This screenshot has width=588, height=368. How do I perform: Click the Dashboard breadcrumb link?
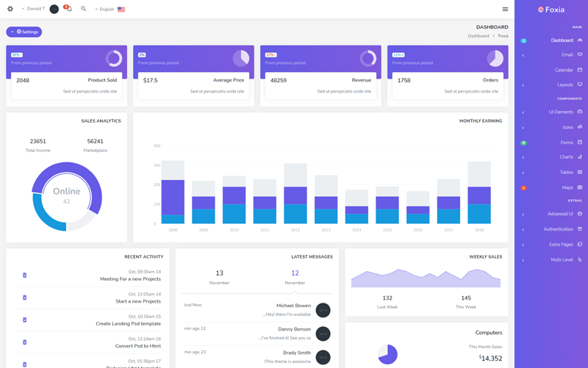[478, 36]
